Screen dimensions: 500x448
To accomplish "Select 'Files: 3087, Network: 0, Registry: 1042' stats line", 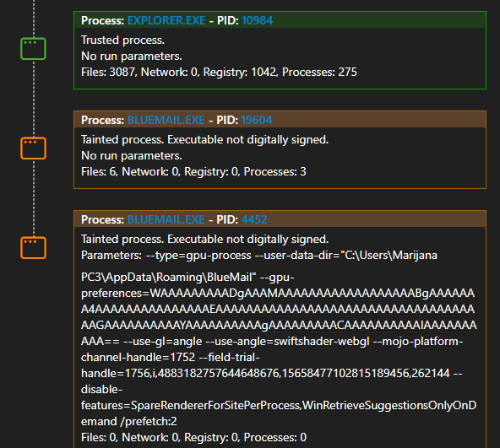I will tap(219, 72).
